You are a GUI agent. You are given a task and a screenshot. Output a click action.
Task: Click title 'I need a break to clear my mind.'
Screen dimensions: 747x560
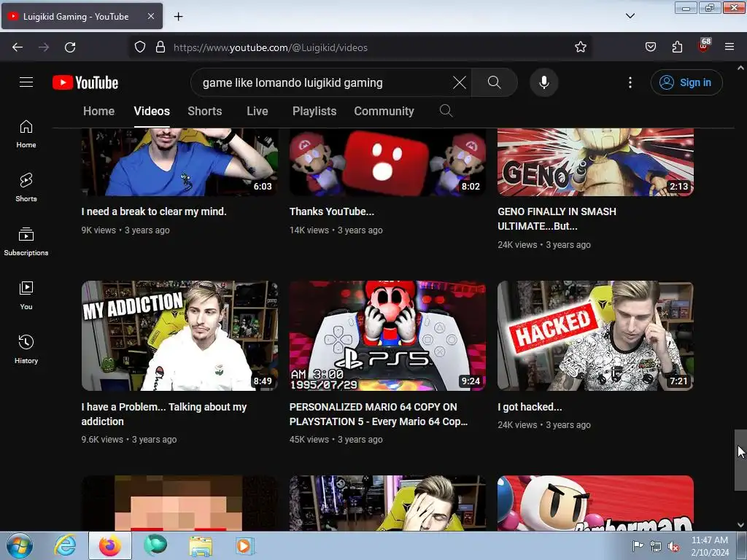[x=154, y=211]
